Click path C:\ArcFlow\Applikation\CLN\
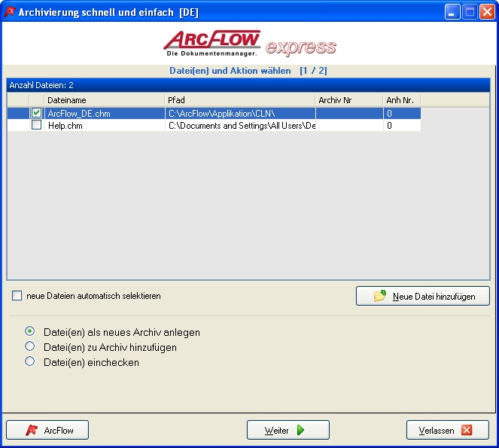Screen dimensions: 499x448 click(x=222, y=114)
